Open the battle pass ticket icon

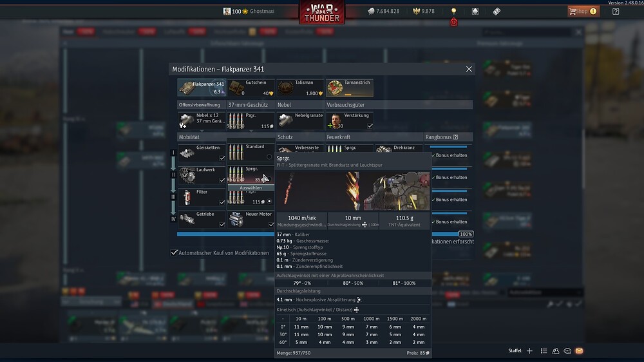497,11
